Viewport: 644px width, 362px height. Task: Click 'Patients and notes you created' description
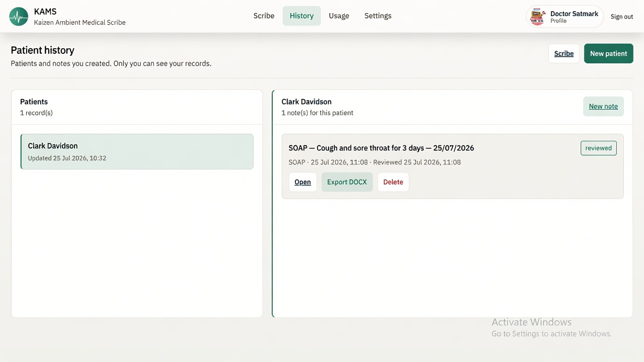[x=111, y=63]
